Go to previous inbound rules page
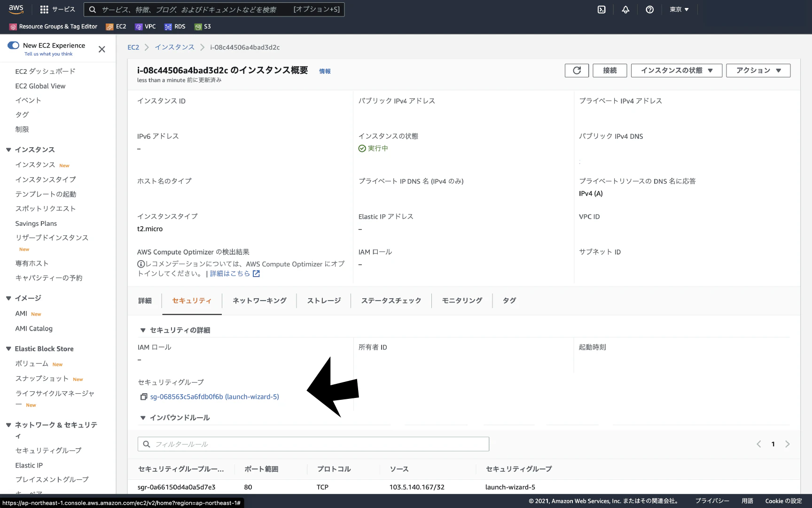Image resolution: width=812 pixels, height=508 pixels. pos(758,444)
